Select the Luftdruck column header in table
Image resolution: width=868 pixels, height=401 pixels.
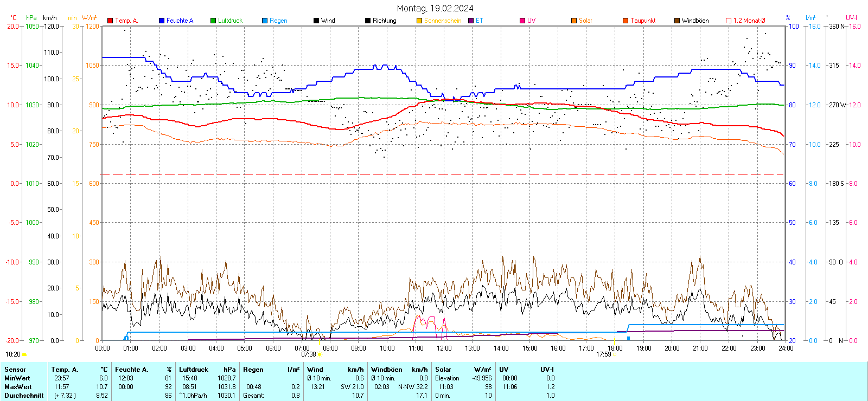pyautogui.click(x=194, y=370)
